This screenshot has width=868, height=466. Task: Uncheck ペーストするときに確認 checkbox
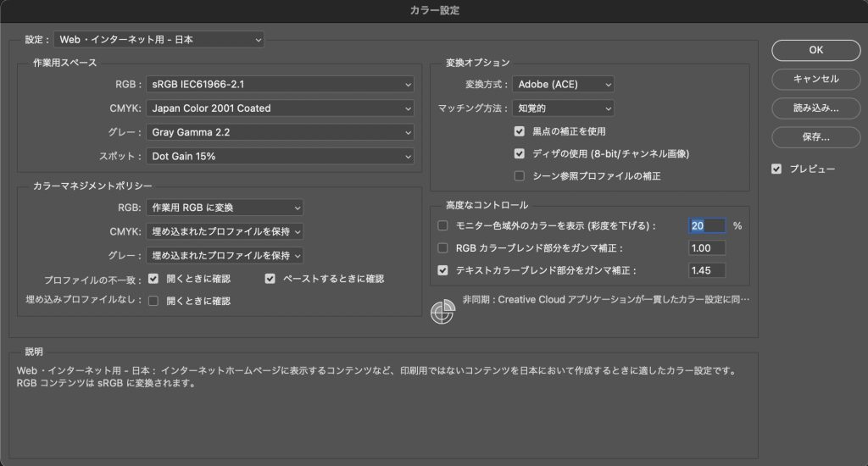pyautogui.click(x=270, y=278)
